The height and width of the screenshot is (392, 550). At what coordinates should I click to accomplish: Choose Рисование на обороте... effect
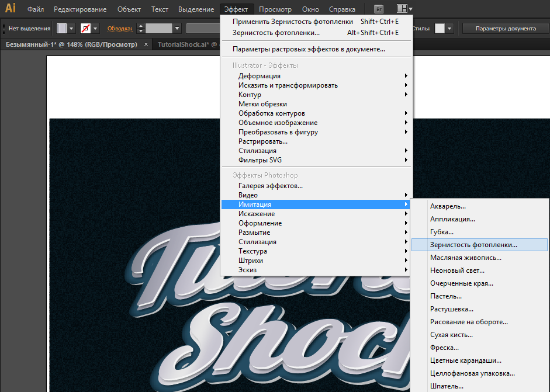point(479,322)
